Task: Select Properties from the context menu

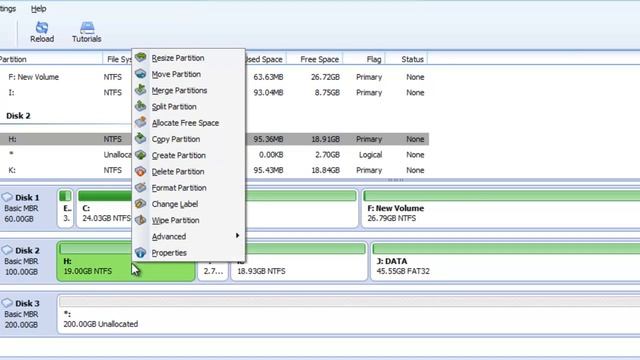Action: tap(169, 253)
